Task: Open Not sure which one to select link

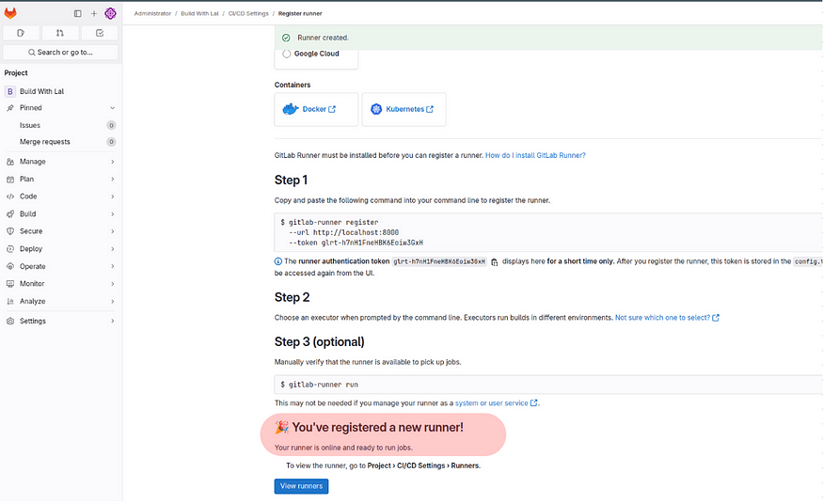Action: tap(667, 318)
